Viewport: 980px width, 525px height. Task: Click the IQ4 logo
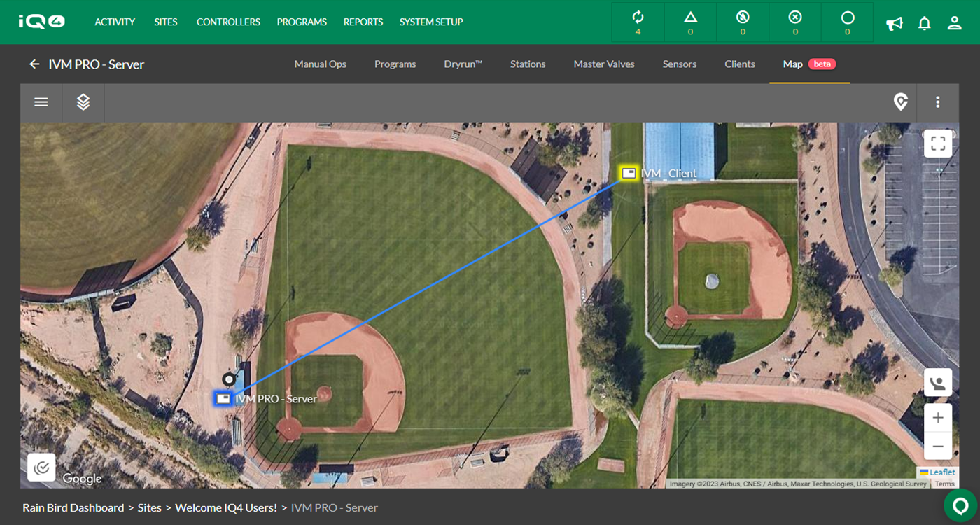point(42,22)
